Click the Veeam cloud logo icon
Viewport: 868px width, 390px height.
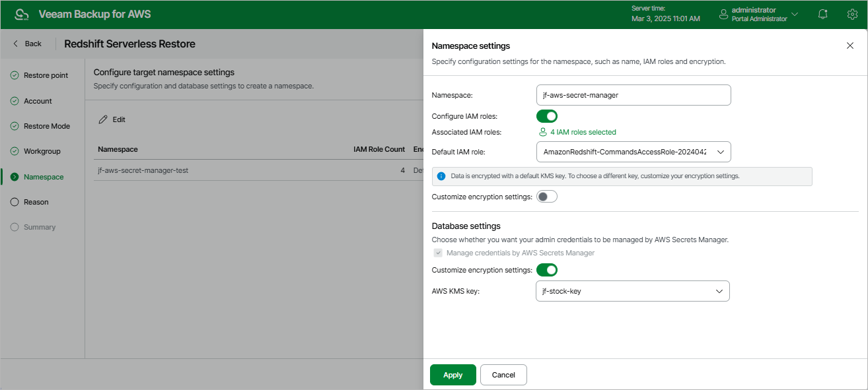point(22,15)
